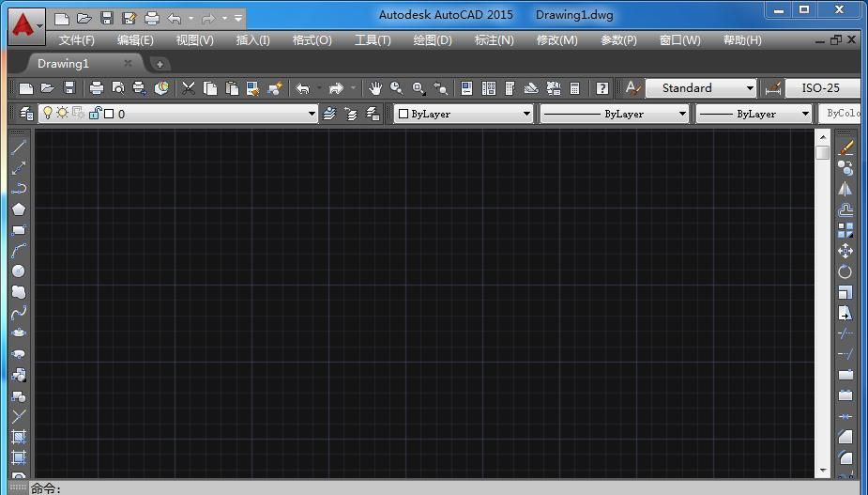868x495 pixels.
Task: Expand Standard toolbar undo history arrow
Action: pyautogui.click(x=319, y=88)
